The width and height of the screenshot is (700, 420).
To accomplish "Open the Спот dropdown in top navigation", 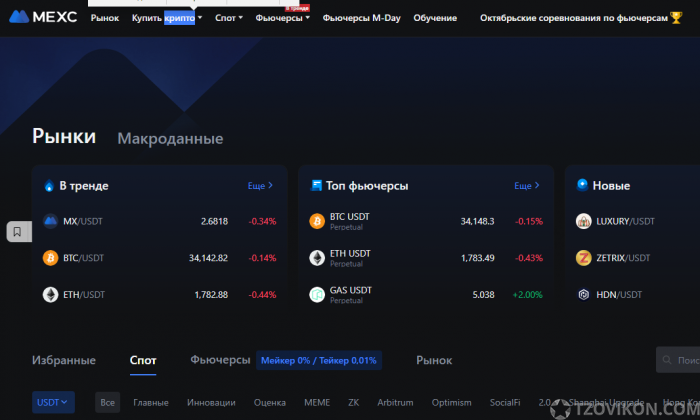I will [x=229, y=18].
